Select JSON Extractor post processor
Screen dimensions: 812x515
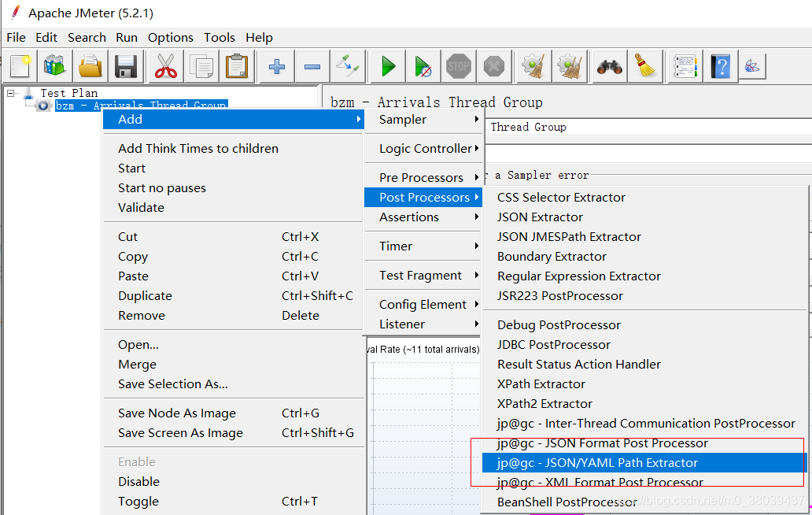coord(644,217)
